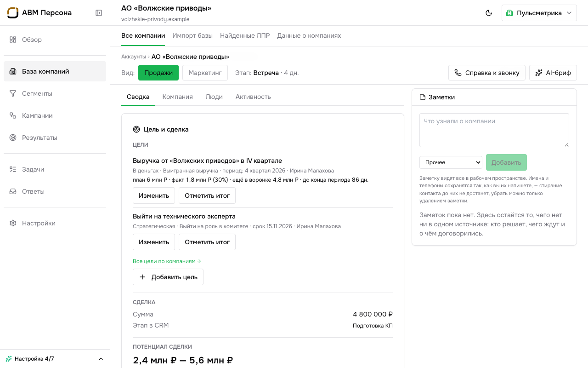Screen dimensions: 588x368
Task: Click Изменить under the Выручка goal
Action: point(154,195)
